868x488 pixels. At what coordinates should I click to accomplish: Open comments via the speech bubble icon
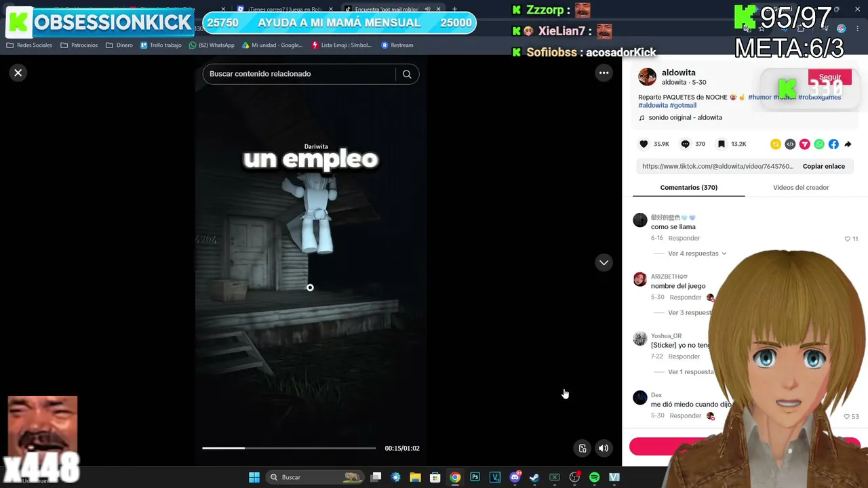pyautogui.click(x=685, y=144)
